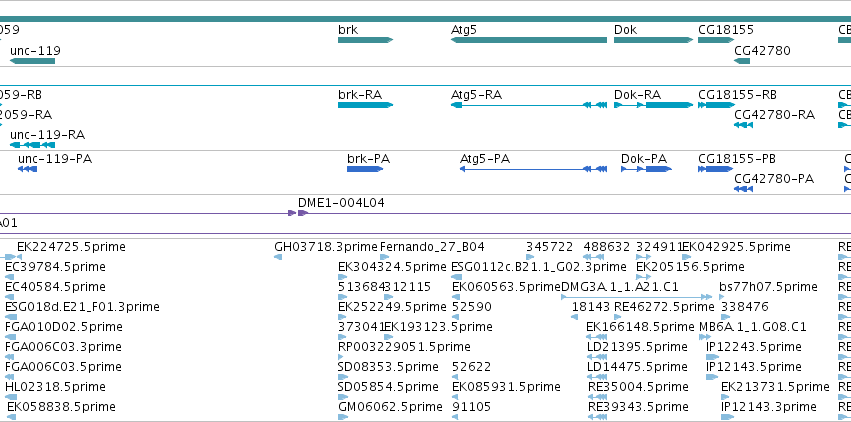Select the FGA006C03.3prime label
The width and height of the screenshot is (851, 422).
pyautogui.click(x=63, y=347)
